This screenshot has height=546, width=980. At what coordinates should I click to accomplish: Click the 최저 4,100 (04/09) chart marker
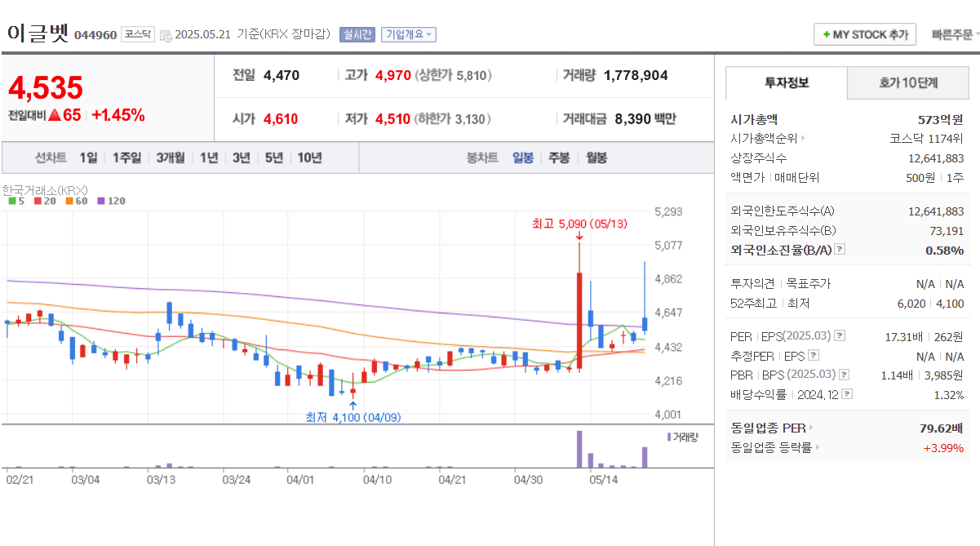point(353,417)
